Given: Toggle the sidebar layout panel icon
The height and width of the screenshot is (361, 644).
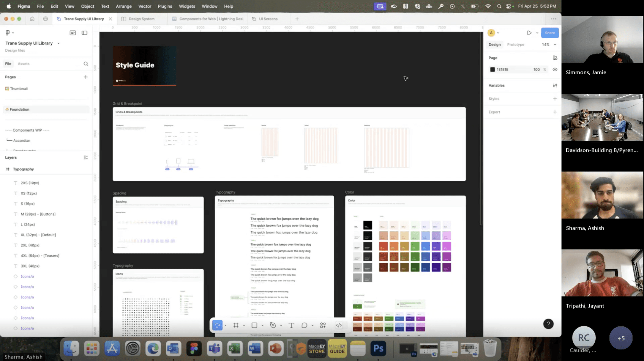Looking at the screenshot, I should [84, 33].
